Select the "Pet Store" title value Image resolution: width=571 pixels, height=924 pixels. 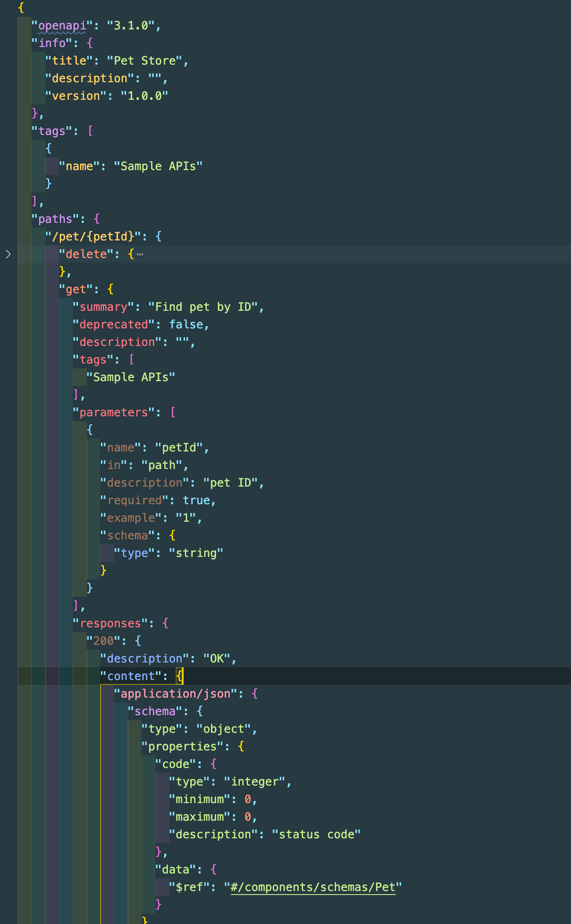click(145, 61)
